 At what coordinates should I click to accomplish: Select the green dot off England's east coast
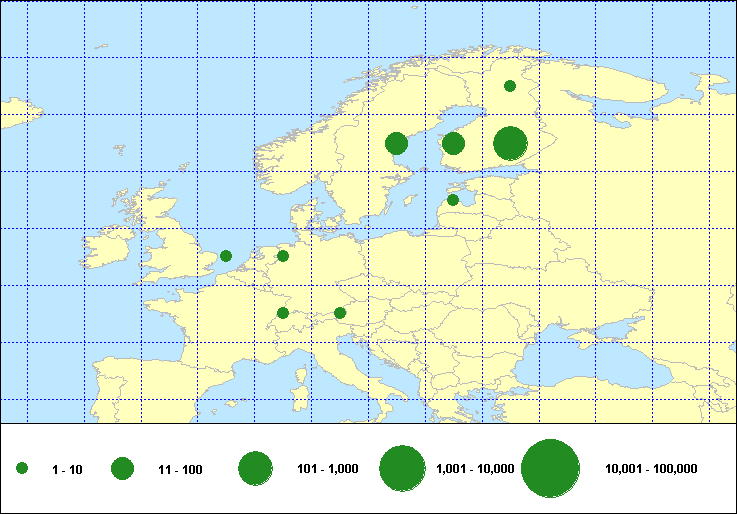coord(226,256)
